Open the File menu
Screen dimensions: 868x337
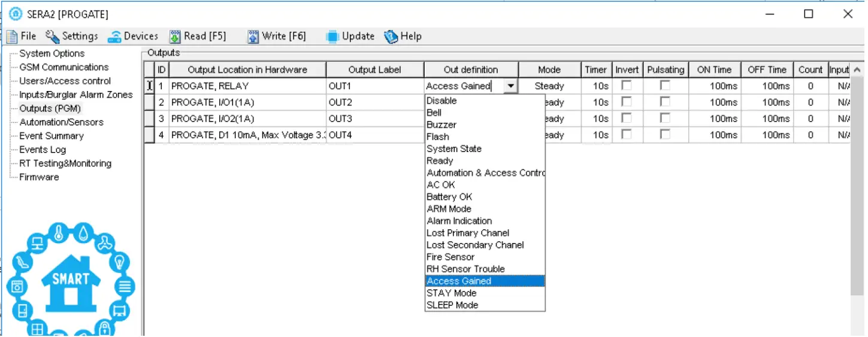(22, 37)
